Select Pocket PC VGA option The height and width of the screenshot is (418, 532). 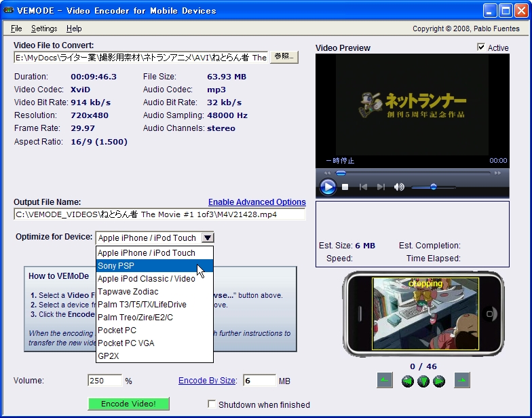155,343
